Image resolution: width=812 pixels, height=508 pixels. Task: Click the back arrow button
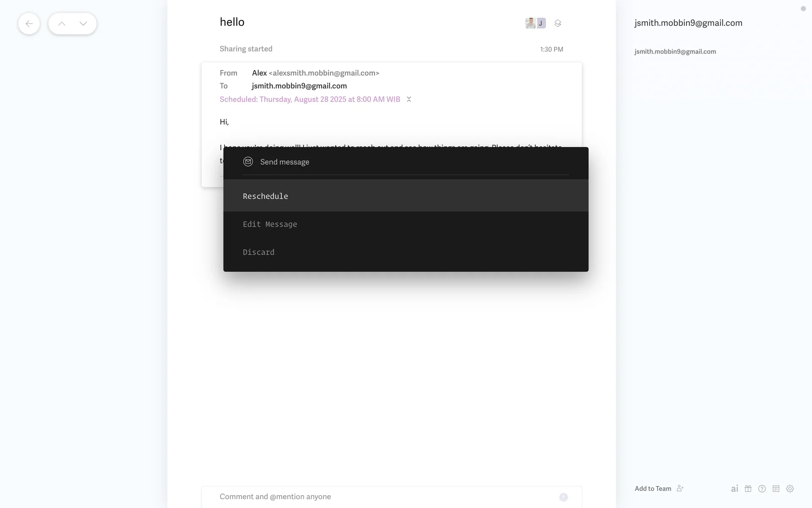(x=29, y=24)
